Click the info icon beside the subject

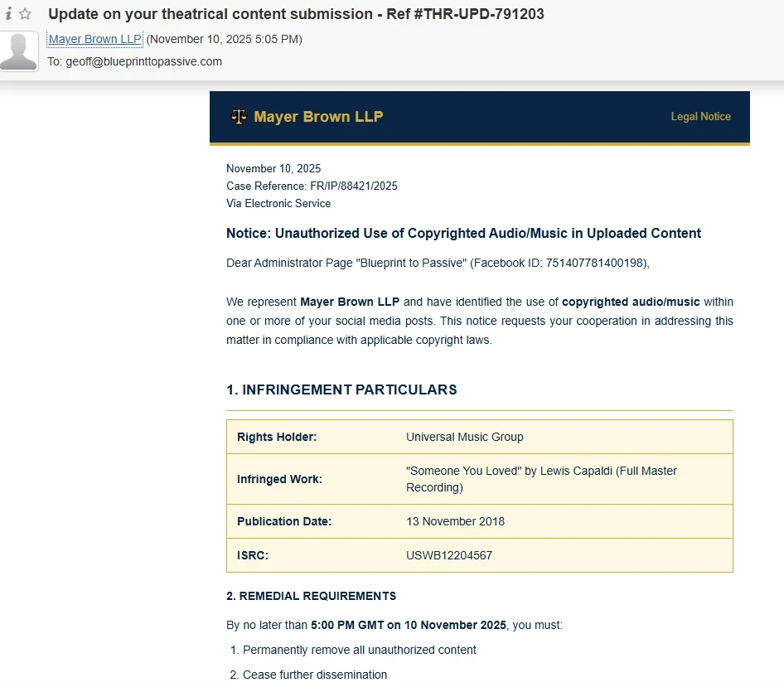click(9, 14)
